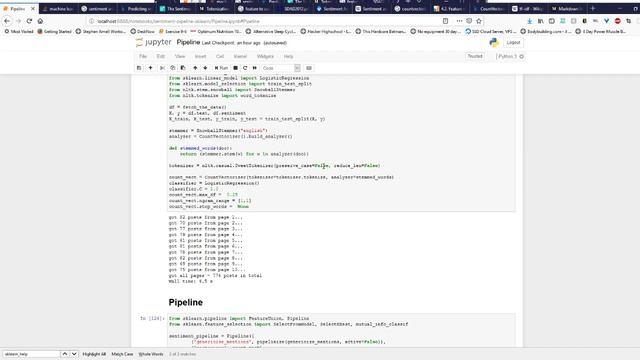Restart kernel and run all icon
The image size is (640, 360).
tap(255, 68)
